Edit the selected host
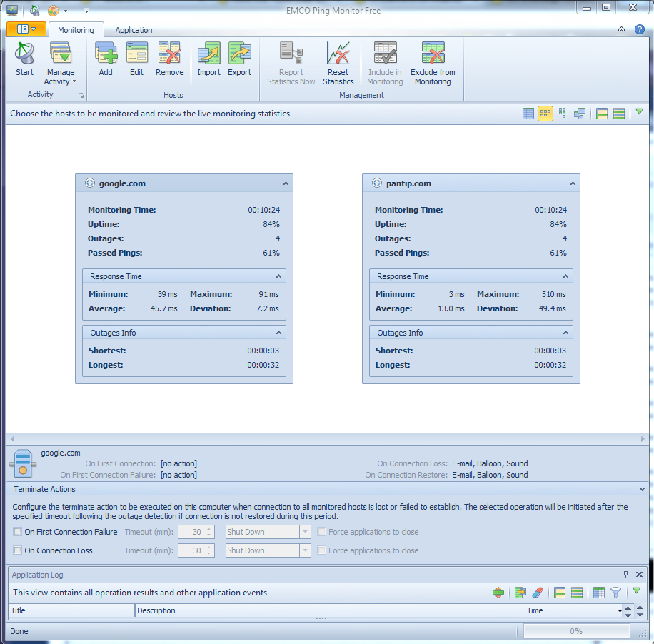 (x=136, y=59)
